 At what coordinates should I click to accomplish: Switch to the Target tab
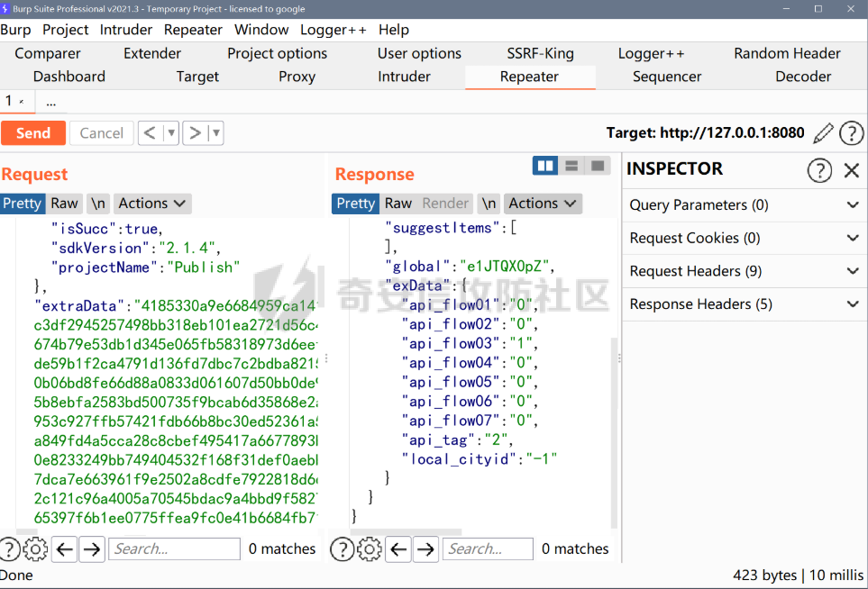point(197,77)
